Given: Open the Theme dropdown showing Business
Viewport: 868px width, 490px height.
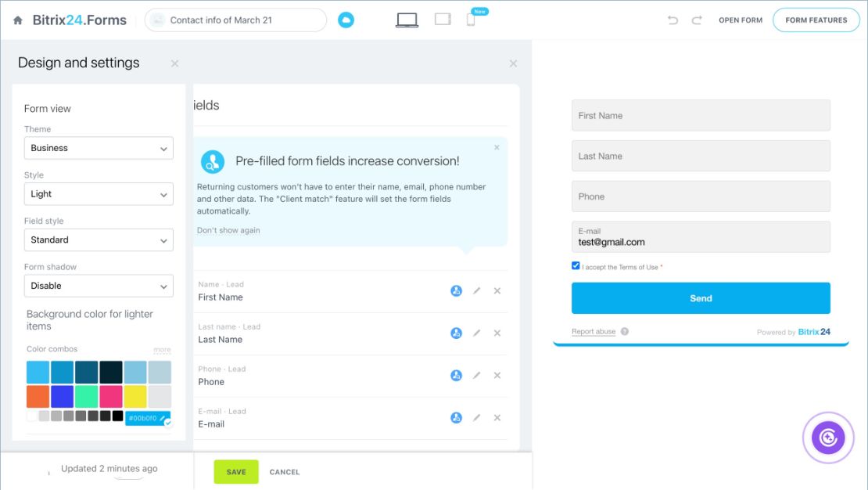Looking at the screenshot, I should (99, 148).
